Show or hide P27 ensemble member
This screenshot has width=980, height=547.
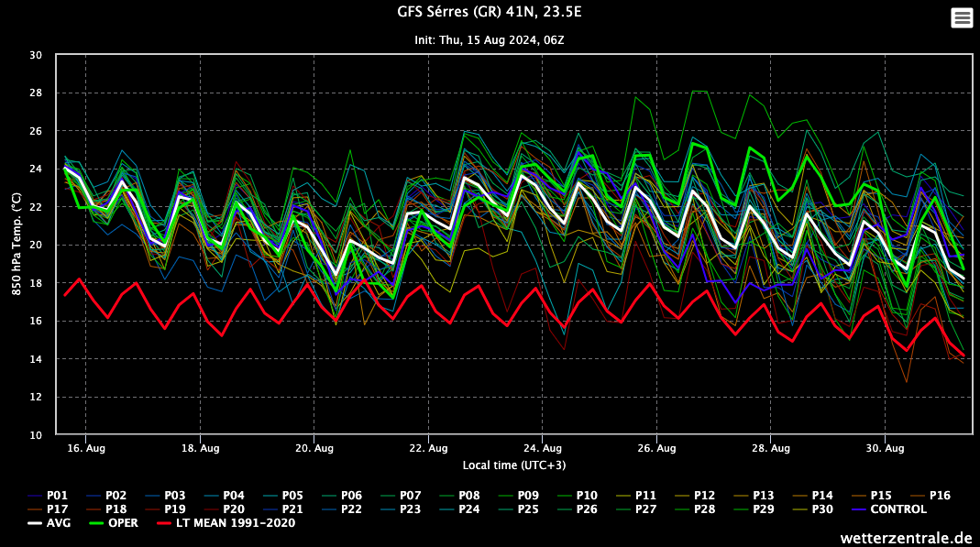[636, 509]
